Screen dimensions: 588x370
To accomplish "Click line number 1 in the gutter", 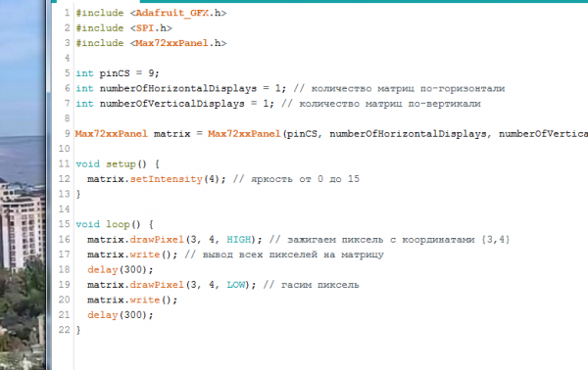I will (67, 13).
